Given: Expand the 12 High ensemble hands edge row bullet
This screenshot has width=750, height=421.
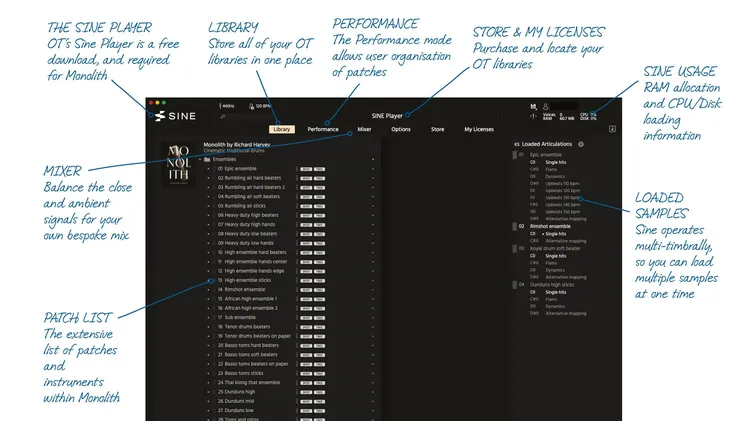Looking at the screenshot, I should tap(209, 271).
